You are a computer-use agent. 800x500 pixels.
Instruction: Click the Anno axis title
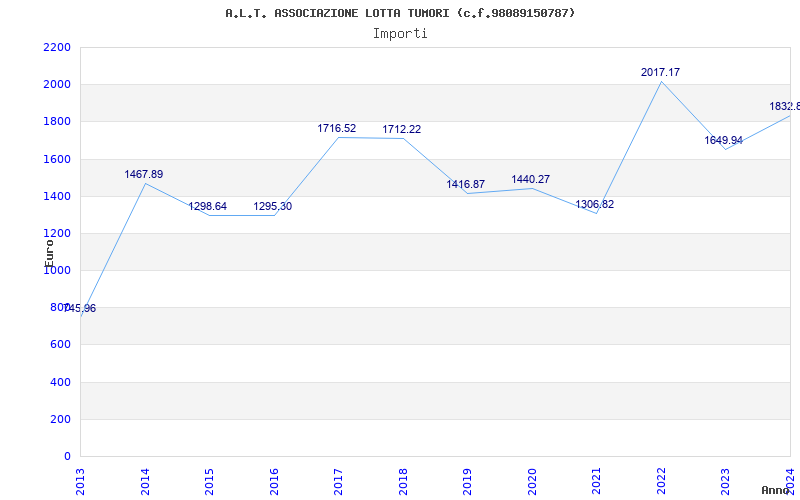pos(776,490)
